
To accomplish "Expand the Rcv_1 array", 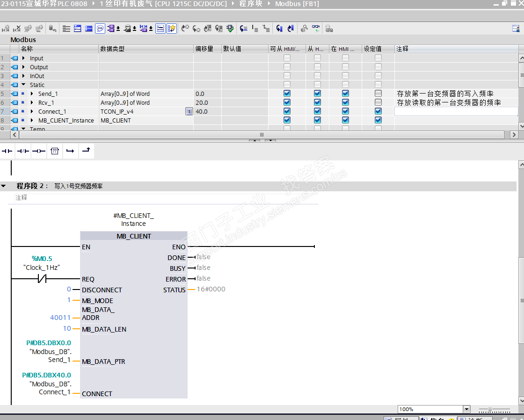I will (32, 102).
